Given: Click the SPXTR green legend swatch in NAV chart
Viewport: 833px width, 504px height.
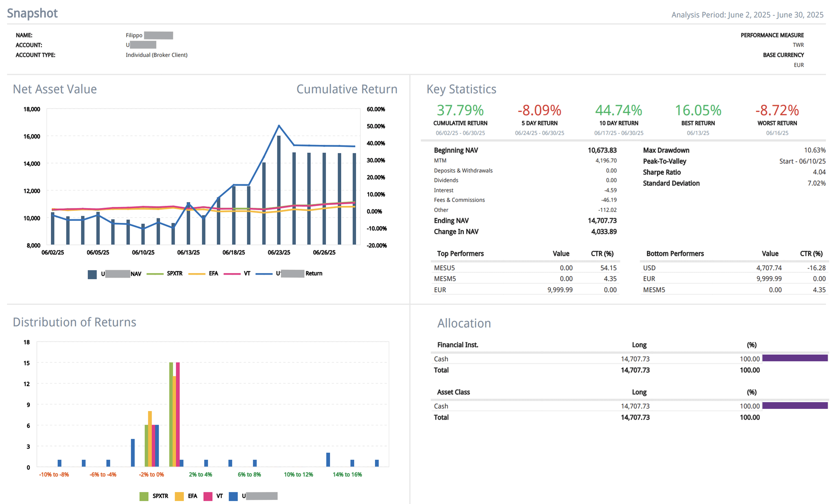Looking at the screenshot, I should [155, 274].
